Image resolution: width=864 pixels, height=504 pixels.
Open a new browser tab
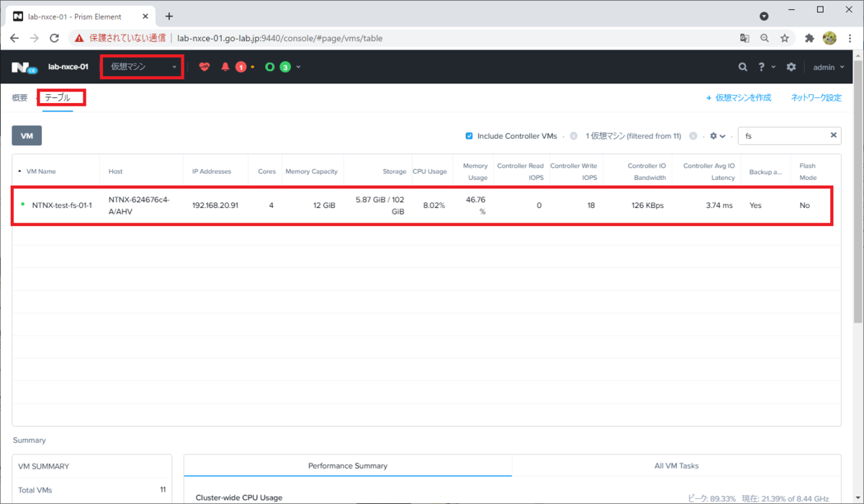click(x=169, y=16)
